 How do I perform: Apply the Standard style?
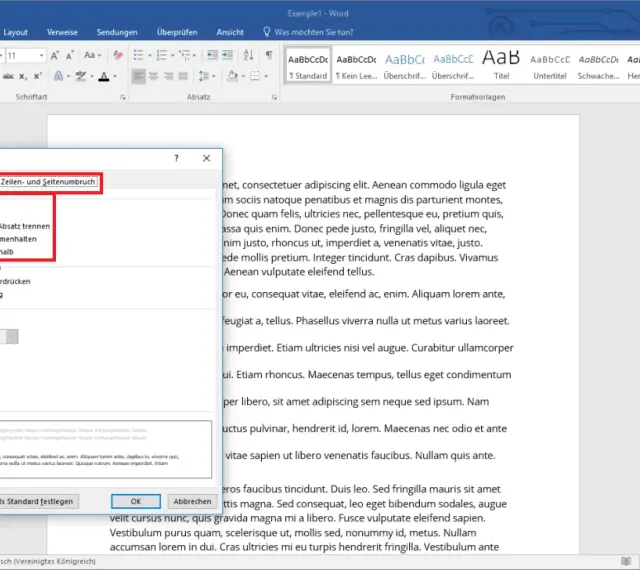coord(308,66)
